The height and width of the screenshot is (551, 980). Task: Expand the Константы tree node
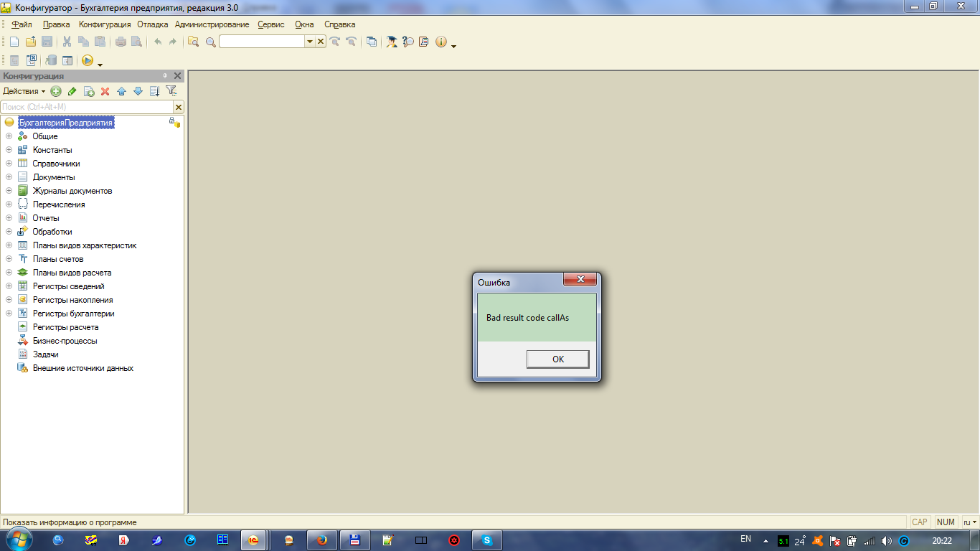pyautogui.click(x=9, y=150)
